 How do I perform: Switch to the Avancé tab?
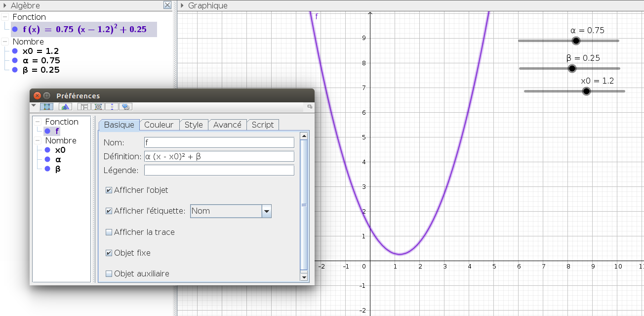[x=227, y=125]
